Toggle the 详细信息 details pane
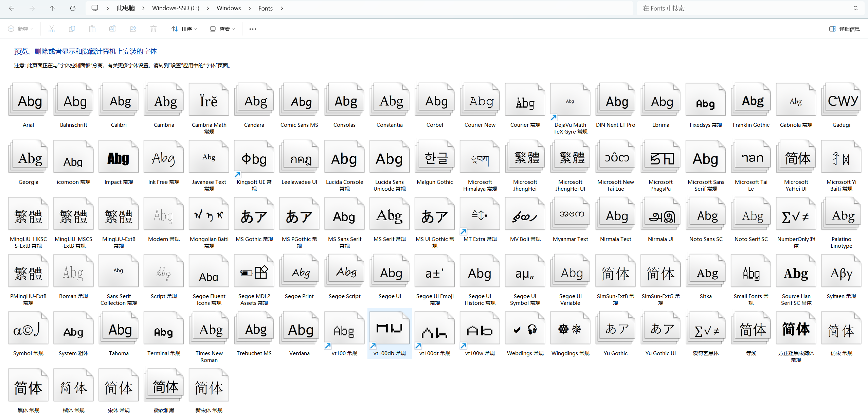 844,29
